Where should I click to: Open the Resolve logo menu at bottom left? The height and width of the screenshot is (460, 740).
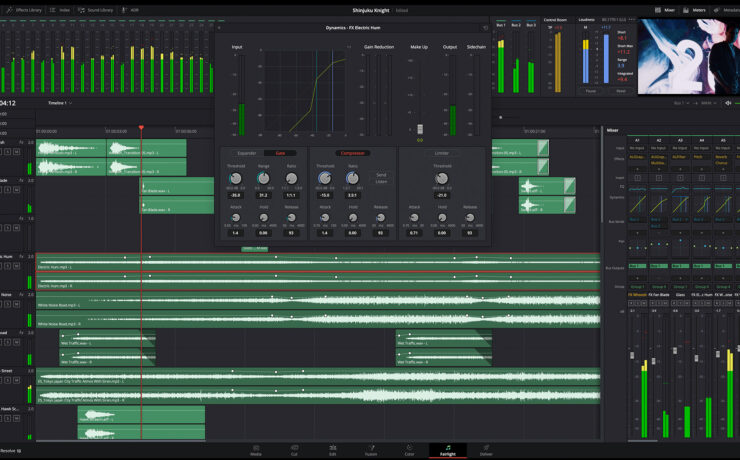point(10,451)
